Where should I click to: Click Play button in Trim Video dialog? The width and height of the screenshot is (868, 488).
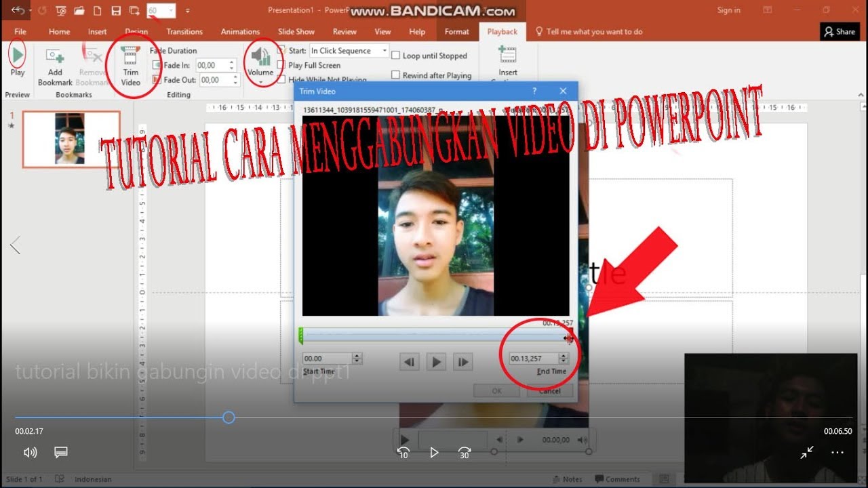tap(436, 363)
